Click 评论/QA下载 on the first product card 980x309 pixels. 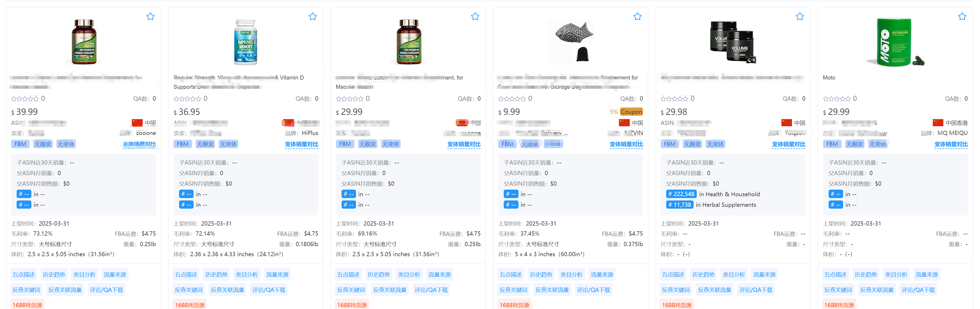107,290
